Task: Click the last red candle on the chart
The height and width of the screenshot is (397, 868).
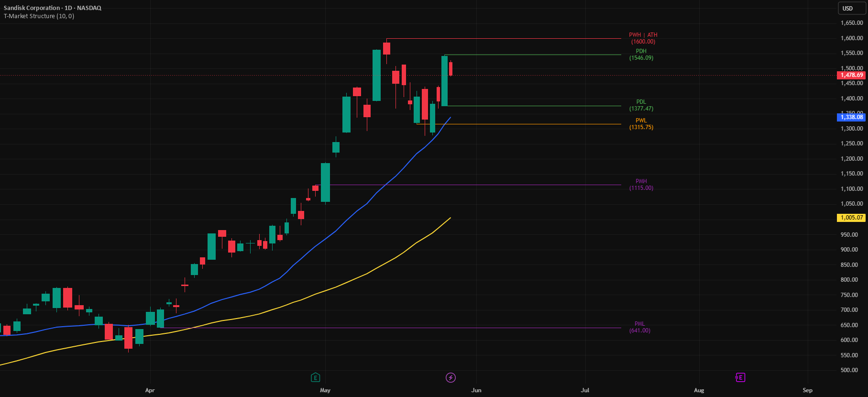Action: [450, 69]
